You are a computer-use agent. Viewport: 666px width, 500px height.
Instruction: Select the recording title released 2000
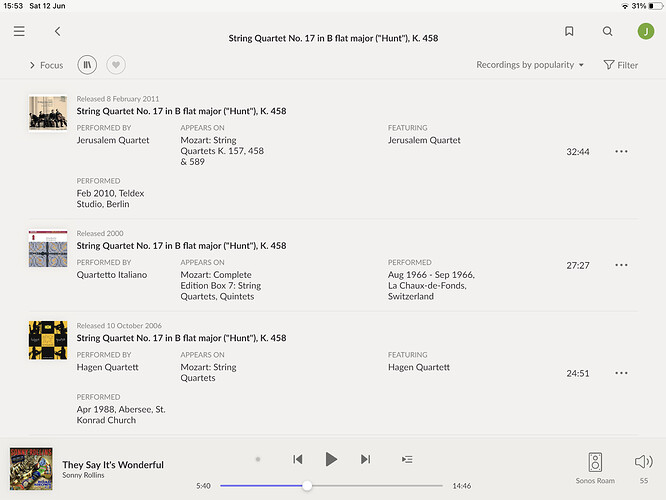(181, 246)
